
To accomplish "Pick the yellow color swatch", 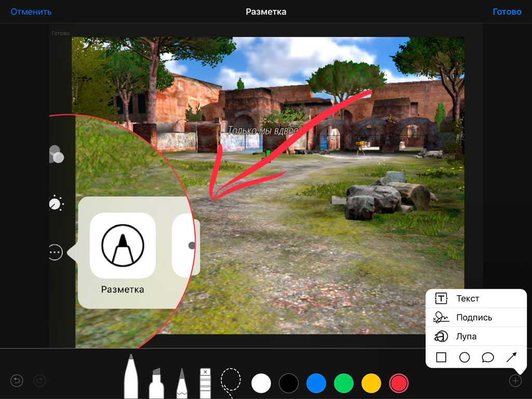I will pyautogui.click(x=371, y=383).
